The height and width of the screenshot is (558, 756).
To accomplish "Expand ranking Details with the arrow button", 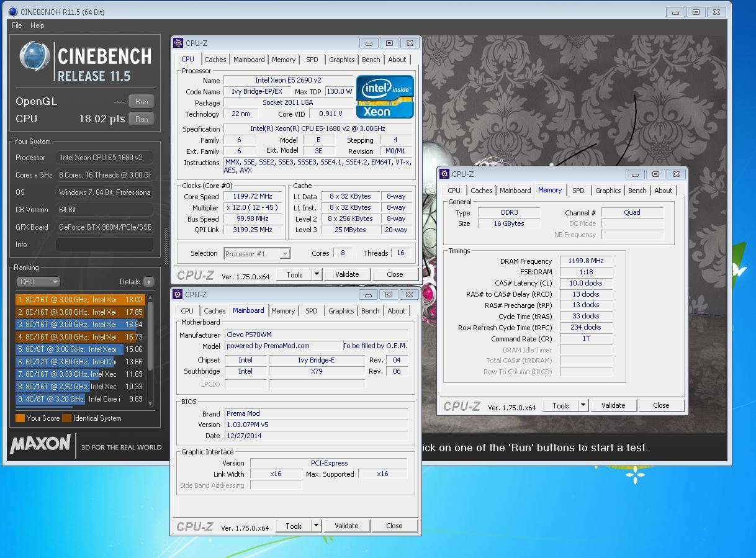I will 148,282.
